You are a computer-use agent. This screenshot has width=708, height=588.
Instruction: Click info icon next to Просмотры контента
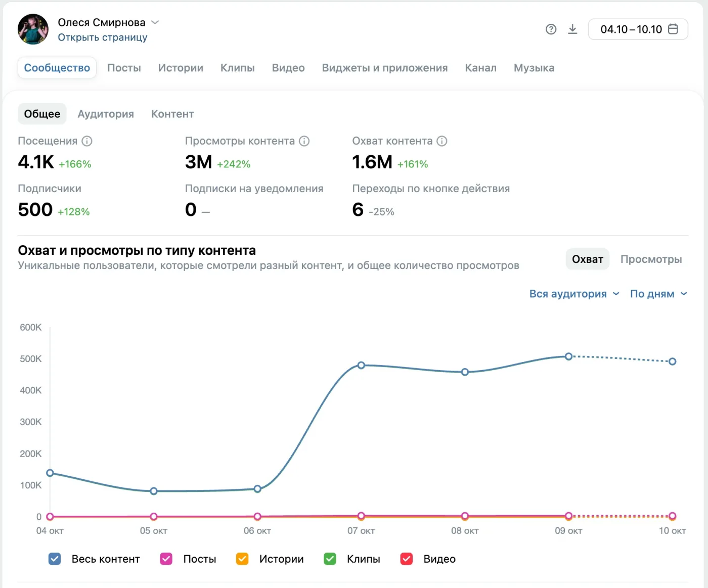coord(304,141)
